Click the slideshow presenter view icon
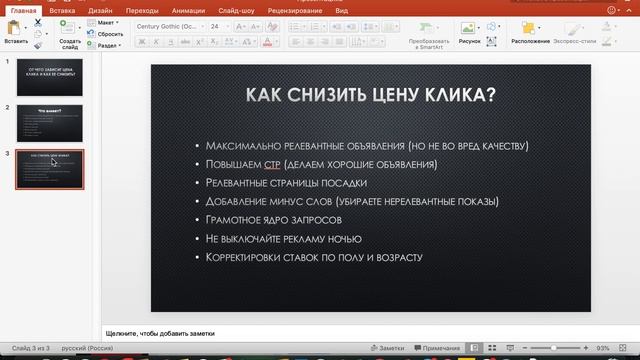This screenshot has height=360, width=640. pos(510,348)
